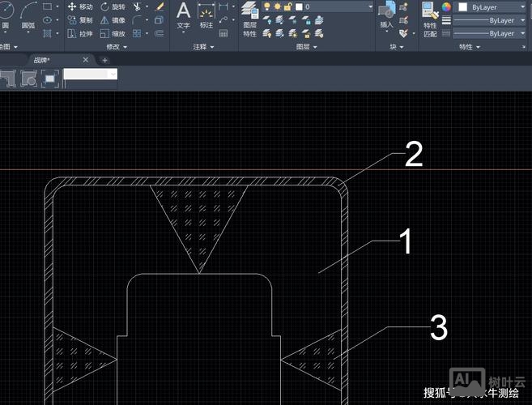
Task: Click the Copy (复制) tool
Action: pyautogui.click(x=79, y=20)
